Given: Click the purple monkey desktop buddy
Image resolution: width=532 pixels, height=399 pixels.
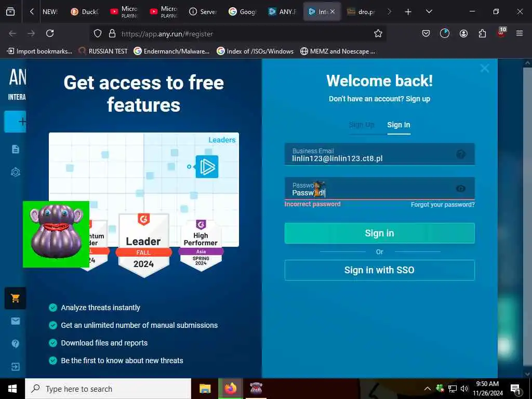Looking at the screenshot, I should [56, 234].
